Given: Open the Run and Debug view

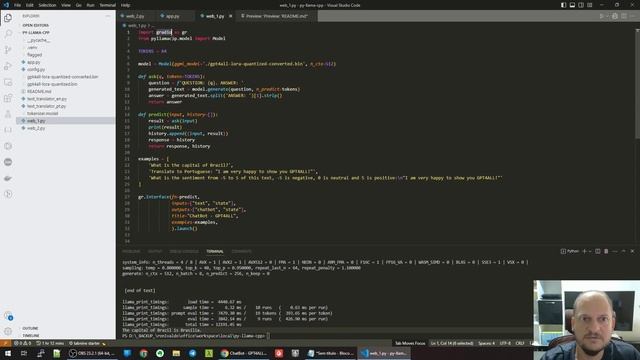Looking at the screenshot, I should [8, 66].
